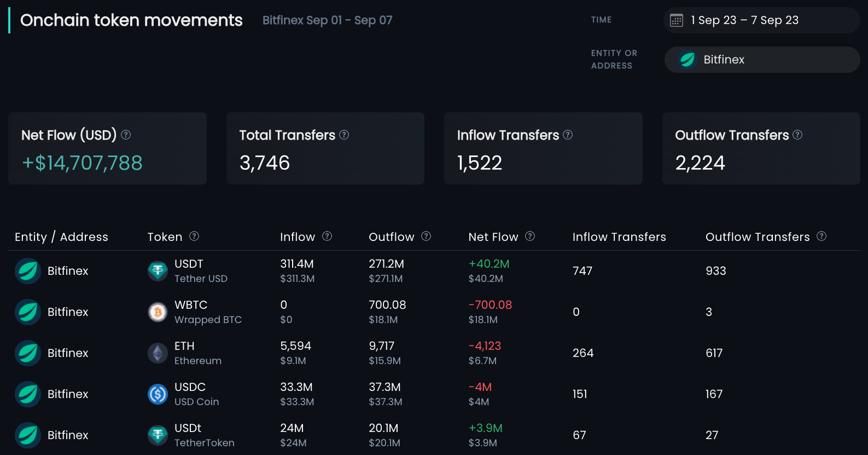Click the help icon next to the Token column header
This screenshot has height=455, width=868.
click(x=194, y=236)
